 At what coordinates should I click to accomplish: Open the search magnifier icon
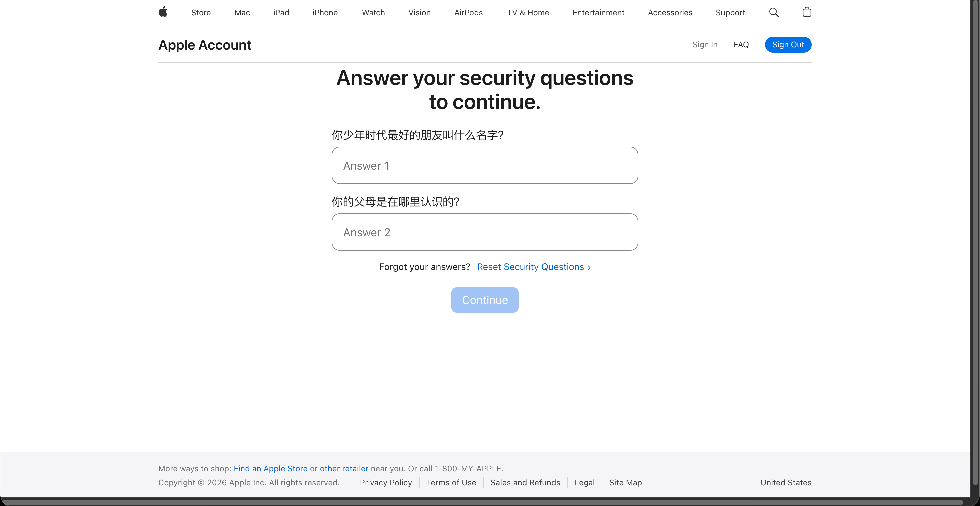click(774, 12)
